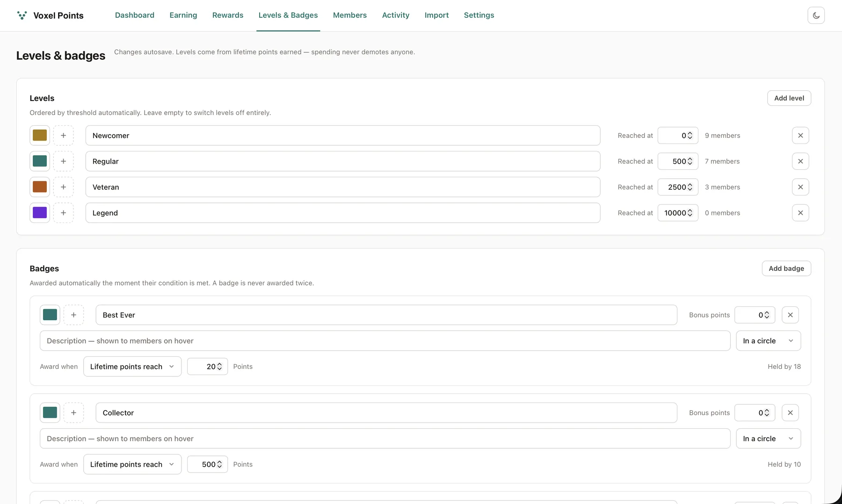Go to the Dashboard tab

coord(135,15)
